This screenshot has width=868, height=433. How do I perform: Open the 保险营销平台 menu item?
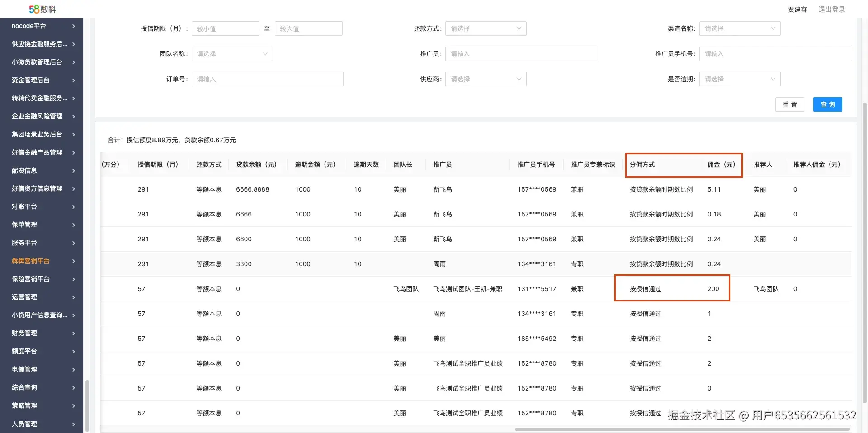coord(42,279)
